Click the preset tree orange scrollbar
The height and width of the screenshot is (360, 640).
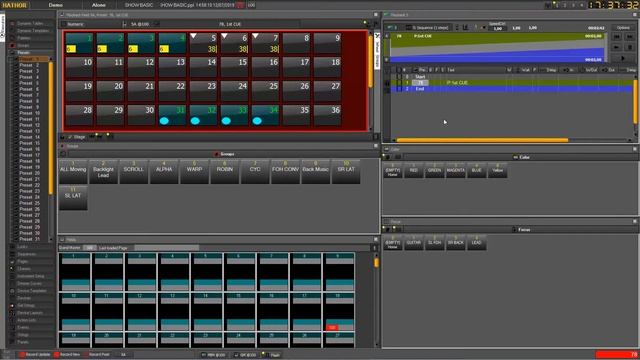point(51,128)
